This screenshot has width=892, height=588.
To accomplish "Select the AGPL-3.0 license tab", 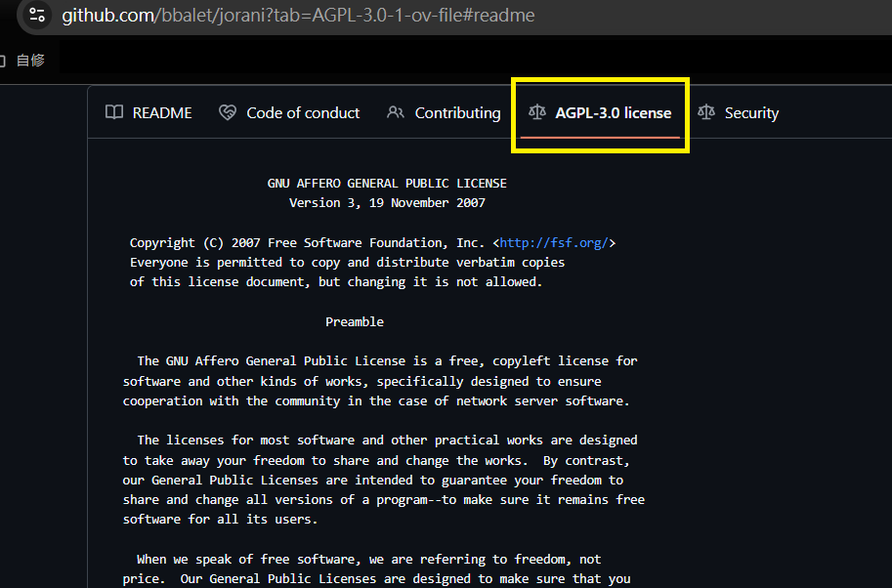I will click(x=613, y=112).
